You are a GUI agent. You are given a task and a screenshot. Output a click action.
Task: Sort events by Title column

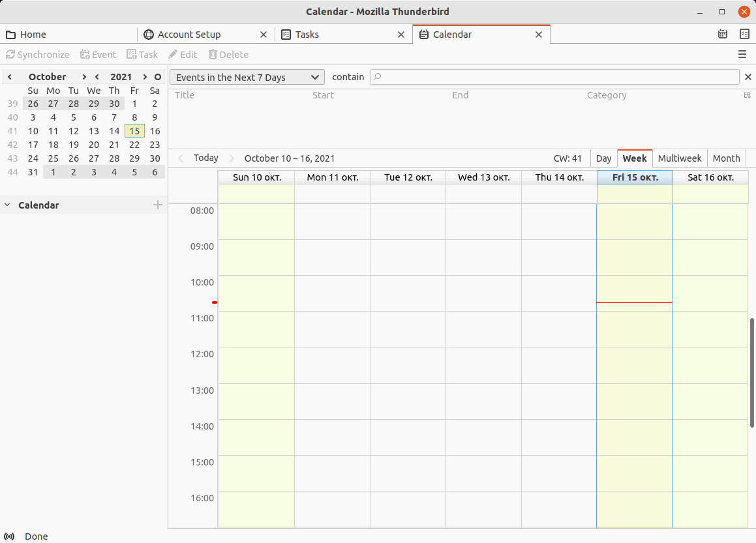point(184,95)
